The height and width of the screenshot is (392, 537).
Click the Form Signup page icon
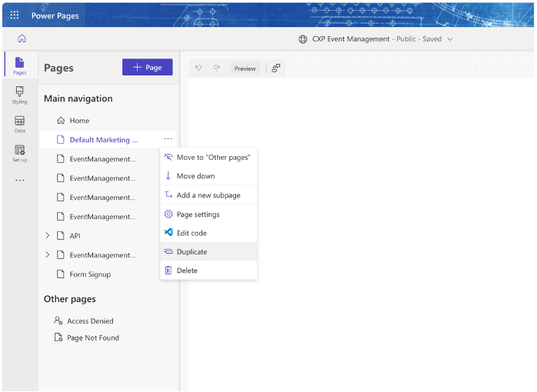coord(60,274)
